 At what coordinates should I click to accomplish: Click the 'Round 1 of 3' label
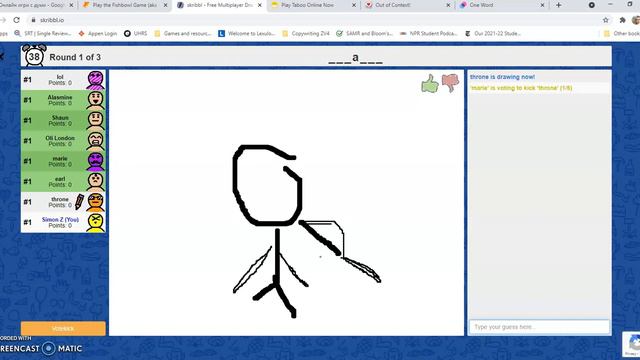[x=75, y=57]
